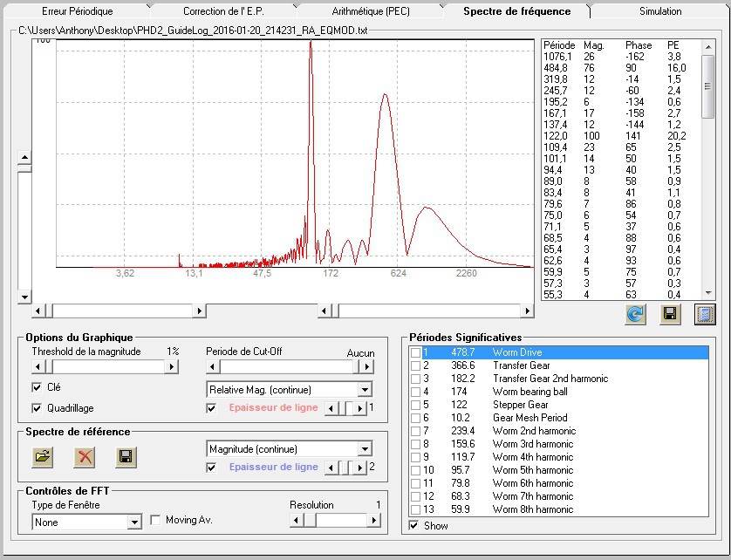The image size is (731, 560).
Task: Toggle the red Epaisseur de ligne checkbox
Action: pos(211,408)
